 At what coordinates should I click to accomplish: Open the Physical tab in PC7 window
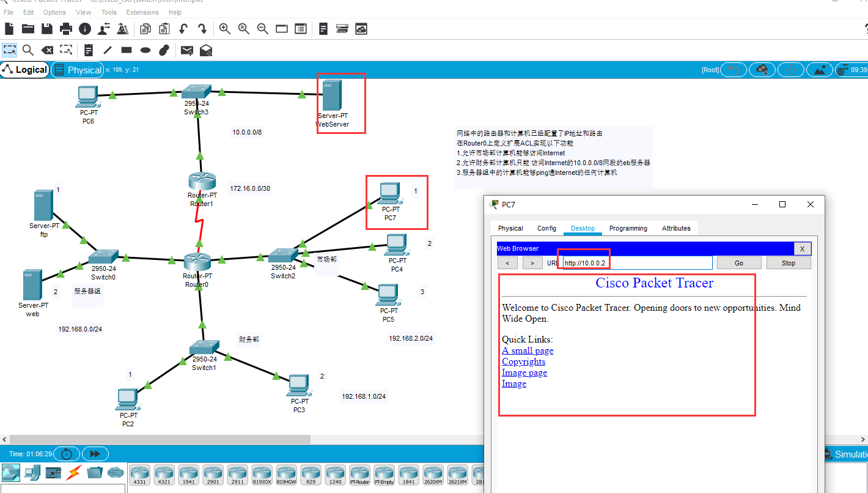[510, 228]
